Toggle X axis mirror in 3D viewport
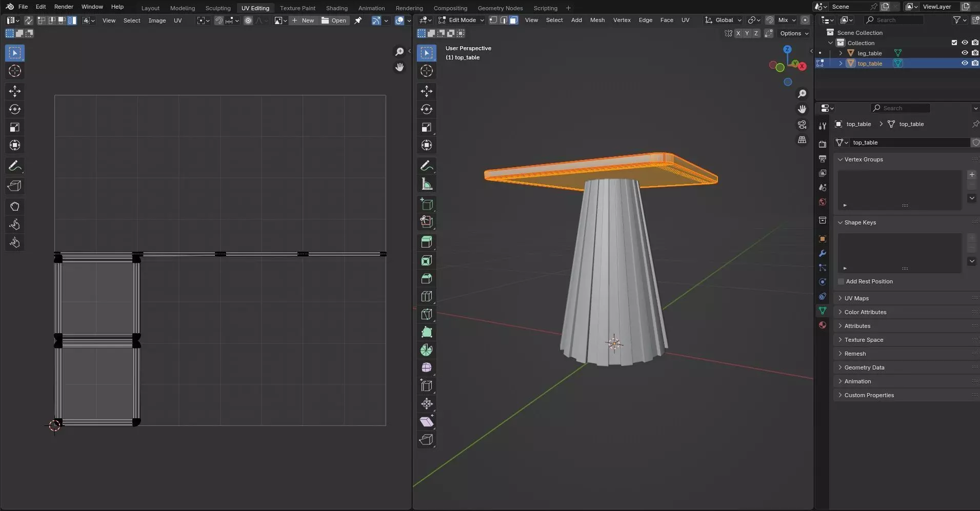The height and width of the screenshot is (511, 980). point(738,33)
